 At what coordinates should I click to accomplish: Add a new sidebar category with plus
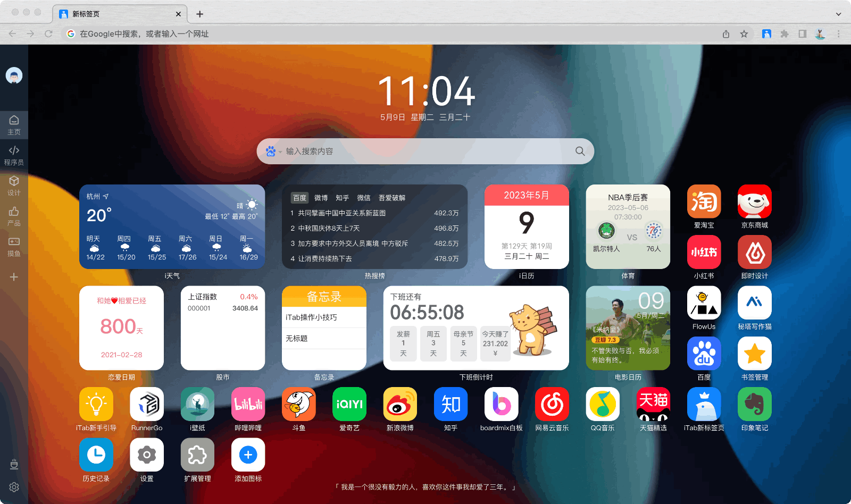click(14, 276)
